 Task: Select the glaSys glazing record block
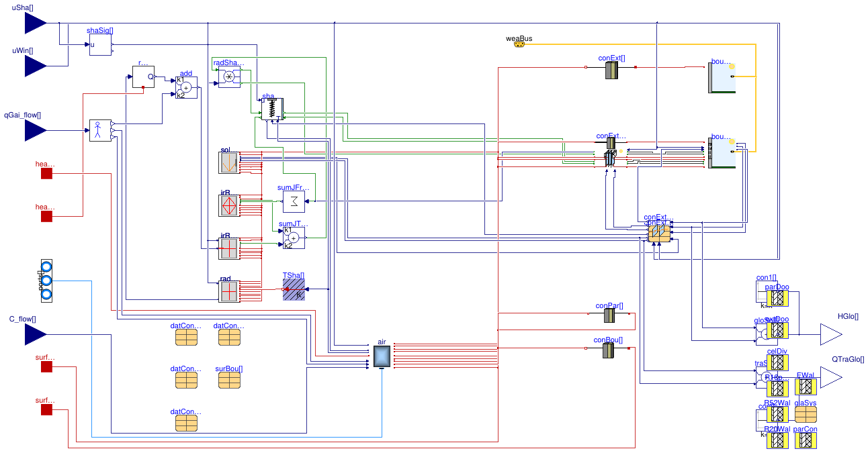pos(806,415)
